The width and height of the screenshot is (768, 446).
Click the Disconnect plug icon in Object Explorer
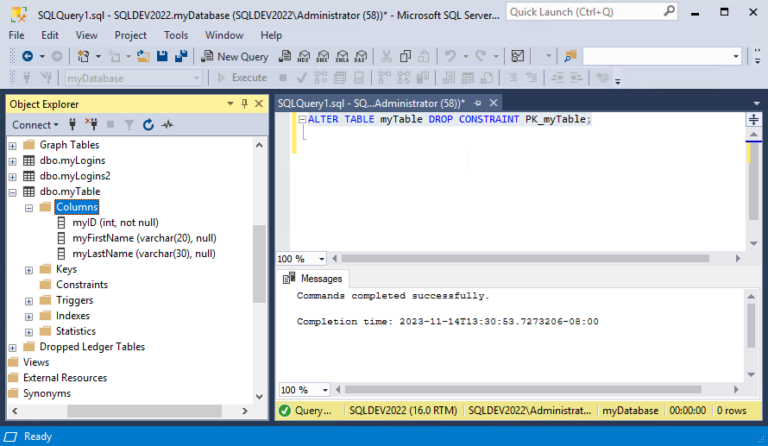(91, 125)
